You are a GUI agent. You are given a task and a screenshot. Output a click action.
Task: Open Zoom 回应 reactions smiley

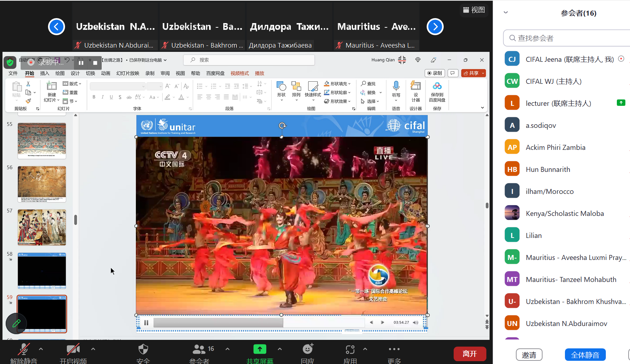click(x=308, y=353)
